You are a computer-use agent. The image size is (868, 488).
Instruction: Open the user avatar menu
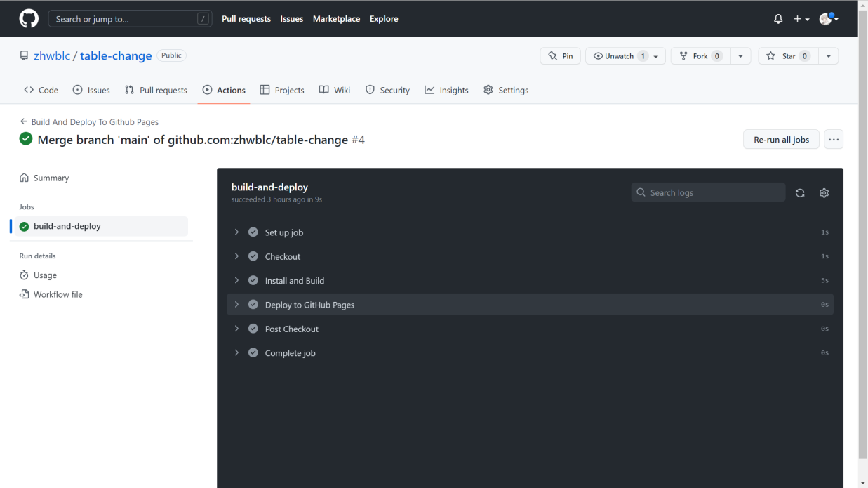pyautogui.click(x=829, y=19)
